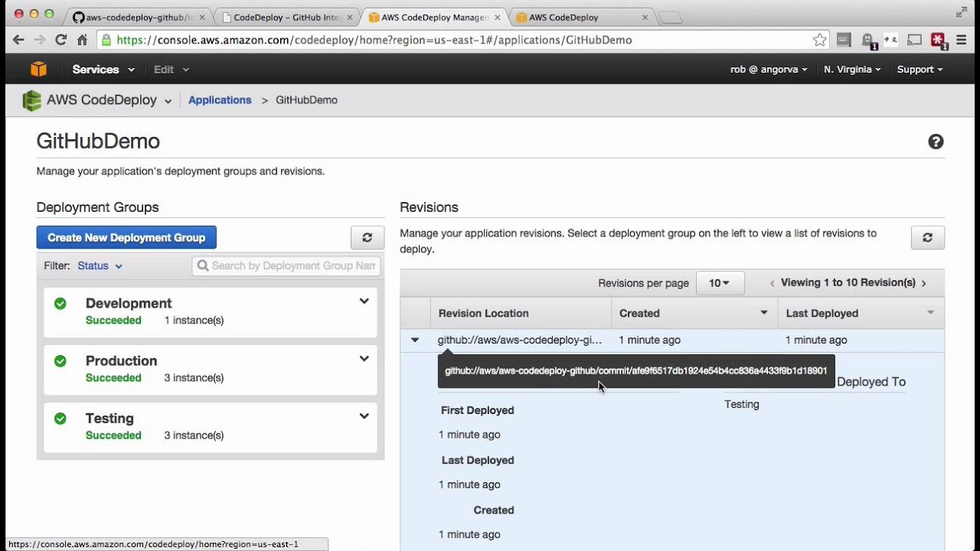Open the AWS CodeDeploy service dropdown arrow
The height and width of the screenshot is (551, 980).
168,101
